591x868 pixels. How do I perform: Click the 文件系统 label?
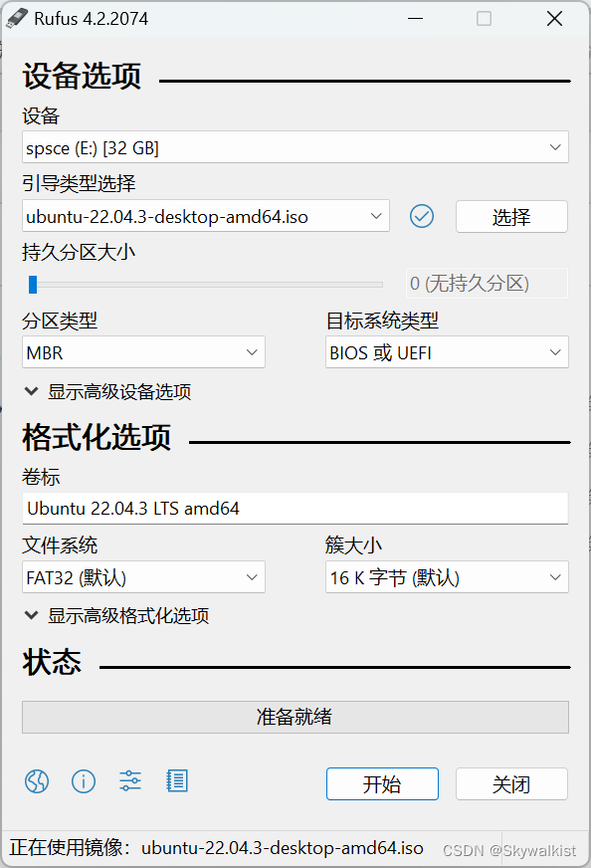click(60, 545)
